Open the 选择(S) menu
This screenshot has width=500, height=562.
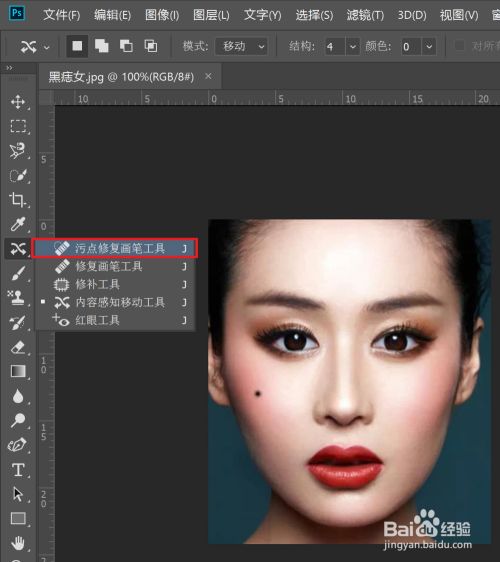click(x=314, y=15)
